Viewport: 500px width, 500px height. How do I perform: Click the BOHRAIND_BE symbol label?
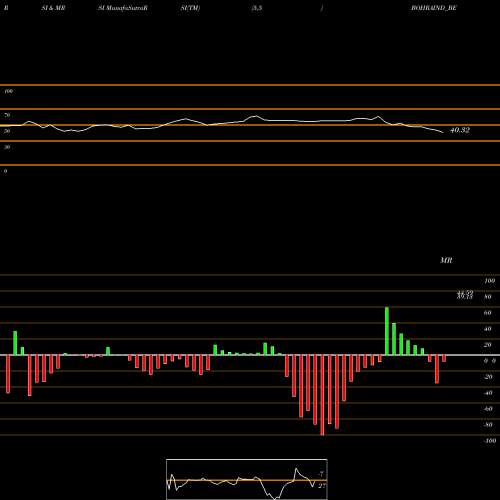coord(434,8)
